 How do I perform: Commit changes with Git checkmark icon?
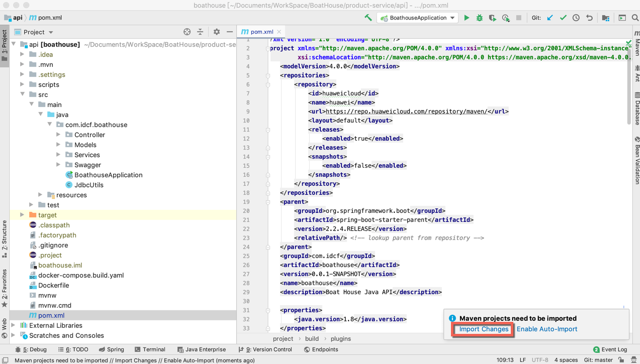click(x=563, y=18)
